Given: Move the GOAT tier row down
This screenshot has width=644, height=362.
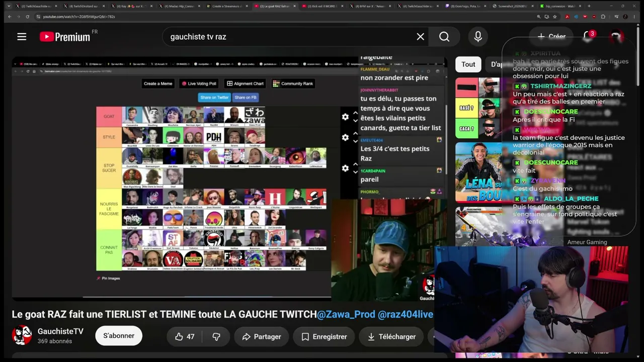Looking at the screenshot, I should click(355, 121).
